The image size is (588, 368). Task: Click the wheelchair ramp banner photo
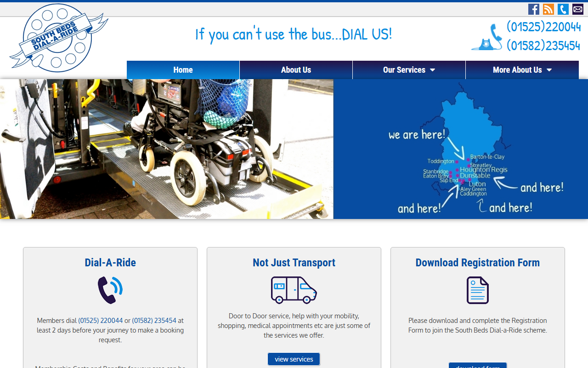pos(166,149)
